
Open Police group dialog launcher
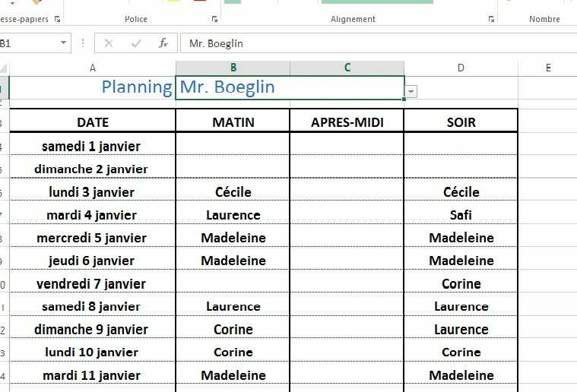pos(214,19)
